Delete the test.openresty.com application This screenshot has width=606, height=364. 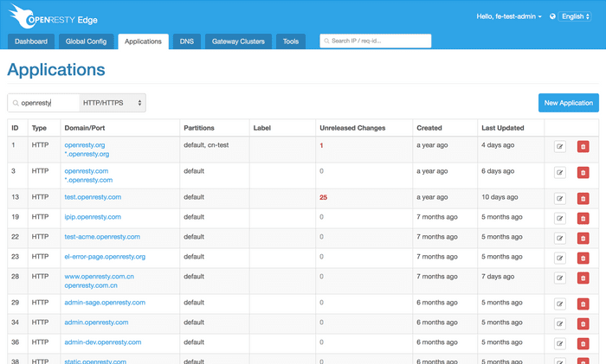click(583, 199)
